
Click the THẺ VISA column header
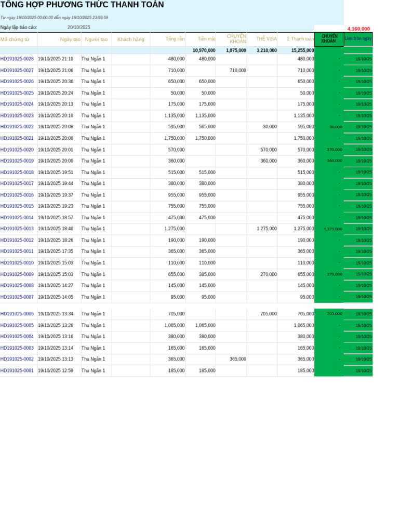[267, 39]
